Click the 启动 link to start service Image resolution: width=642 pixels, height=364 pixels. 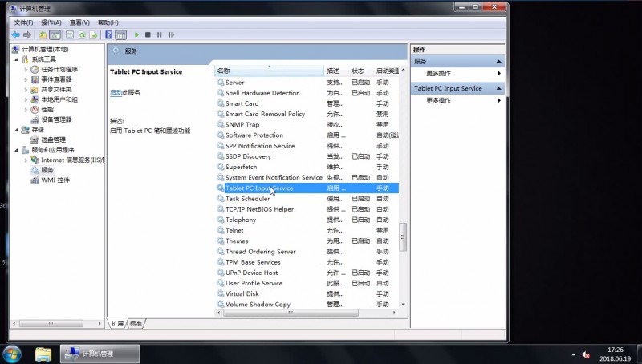[x=116, y=92]
